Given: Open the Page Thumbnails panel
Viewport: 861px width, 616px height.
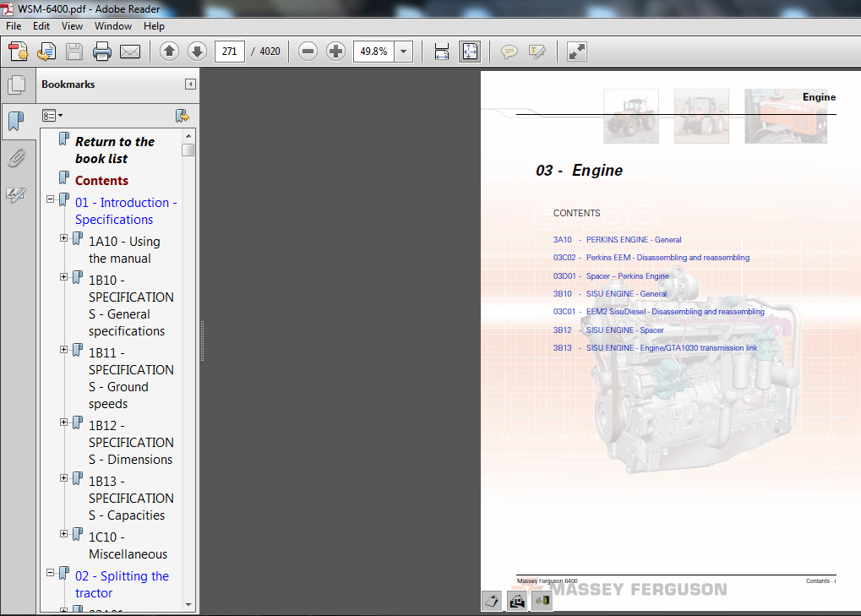Looking at the screenshot, I should point(16,84).
